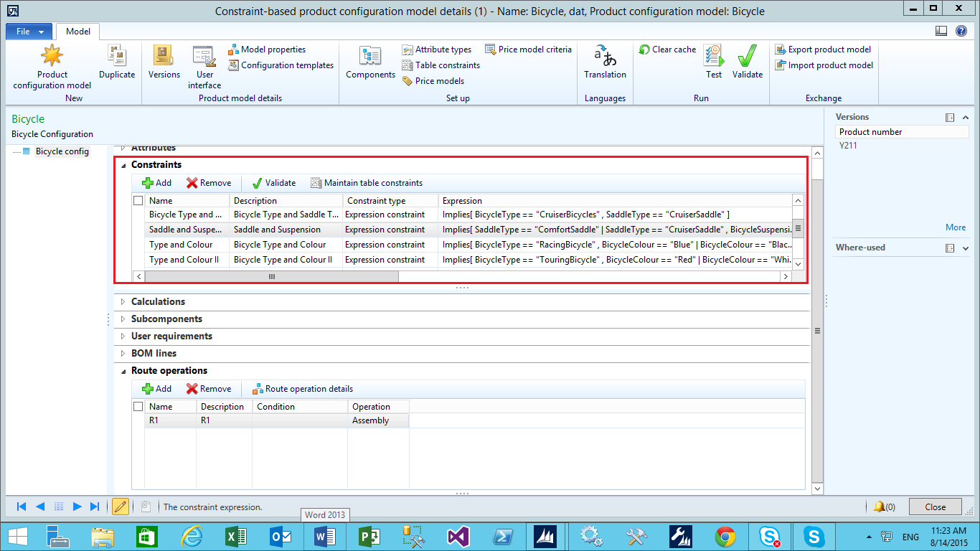Add a new constraint
This screenshot has width=980, height=551.
tap(156, 183)
